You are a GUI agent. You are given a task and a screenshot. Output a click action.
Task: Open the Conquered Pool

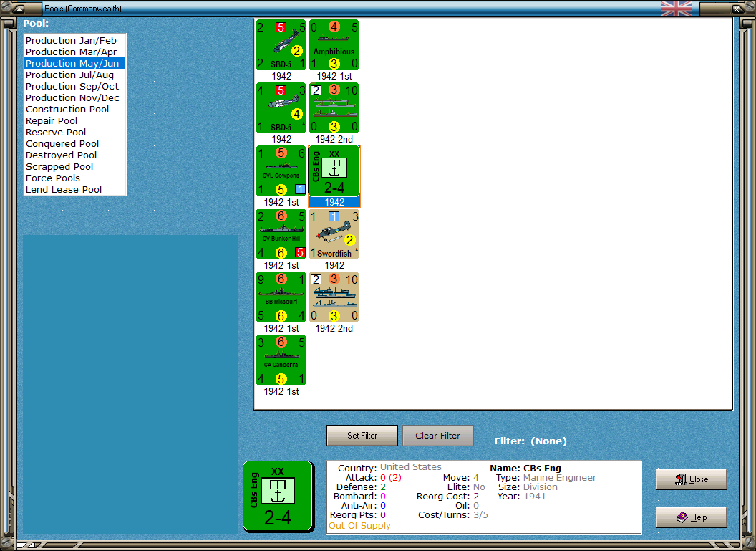[74, 144]
